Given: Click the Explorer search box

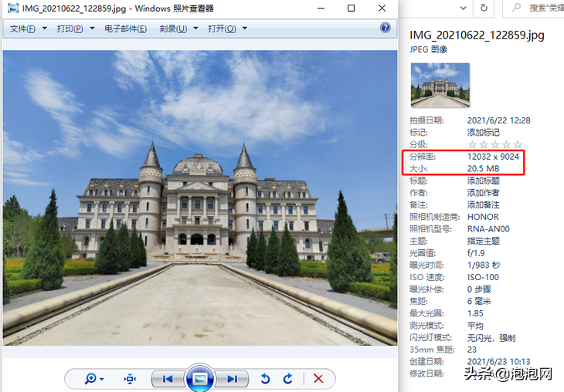Looking at the screenshot, I should (534, 8).
